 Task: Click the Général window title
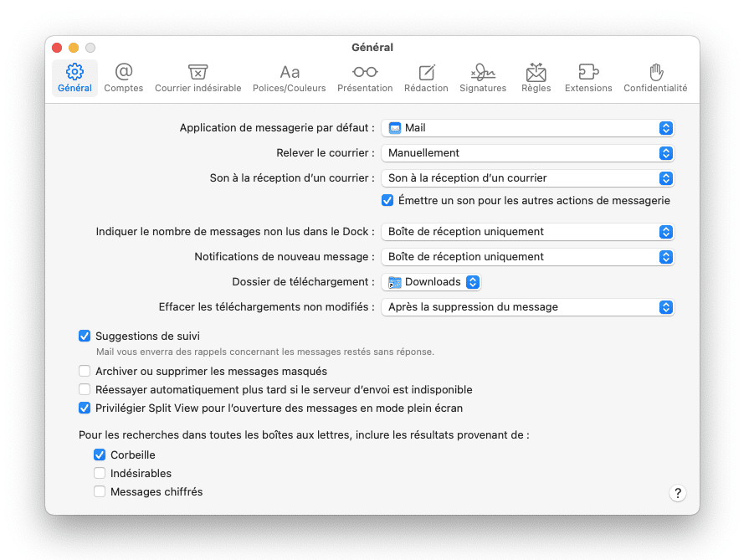[372, 47]
